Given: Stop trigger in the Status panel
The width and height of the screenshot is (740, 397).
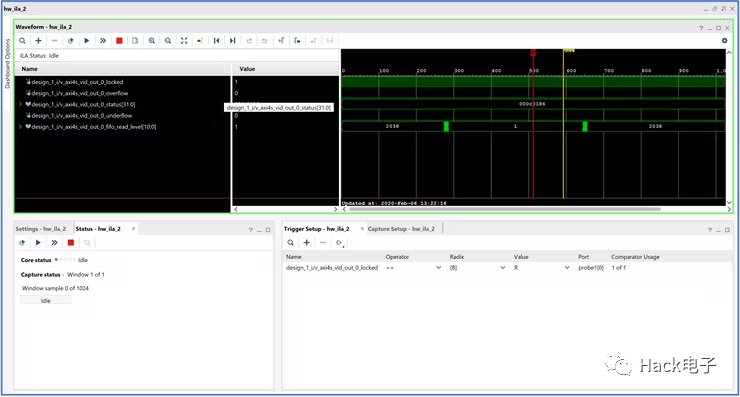Looking at the screenshot, I should click(x=71, y=243).
